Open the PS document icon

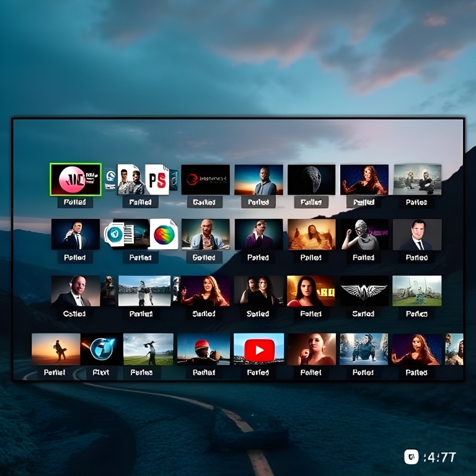point(157,179)
